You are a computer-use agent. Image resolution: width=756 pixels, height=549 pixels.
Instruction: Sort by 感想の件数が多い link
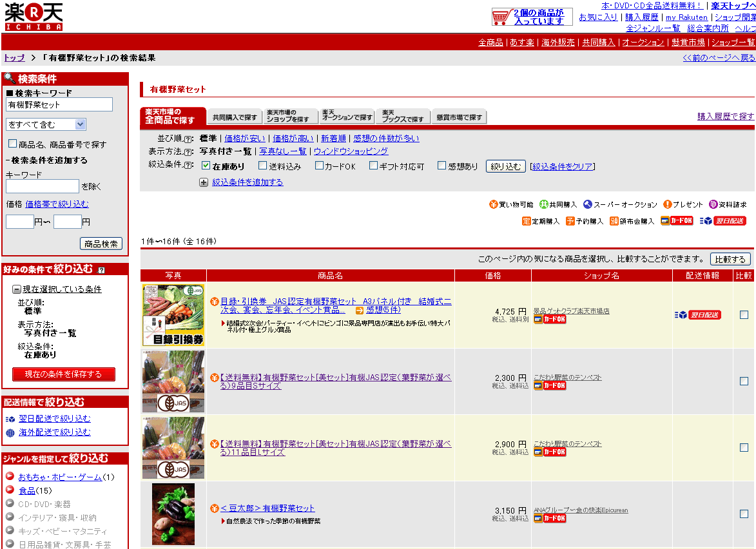386,139
